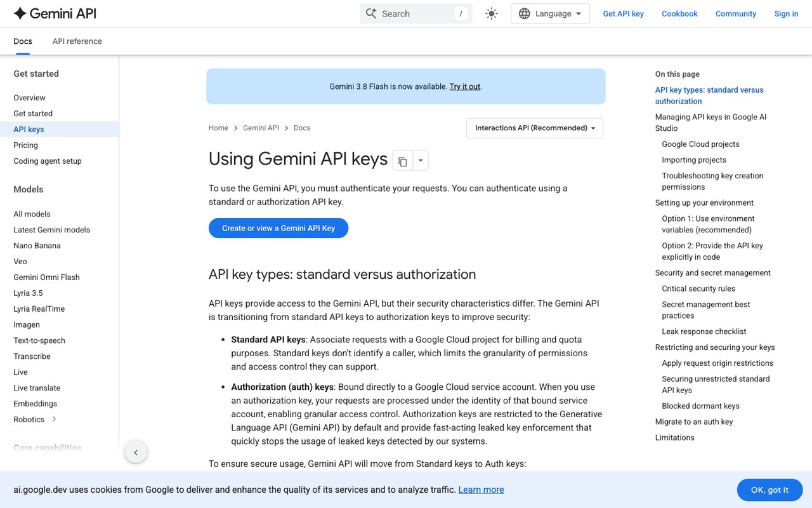The height and width of the screenshot is (508, 812).
Task: Open Nano Banana in sidebar
Action: pos(37,246)
